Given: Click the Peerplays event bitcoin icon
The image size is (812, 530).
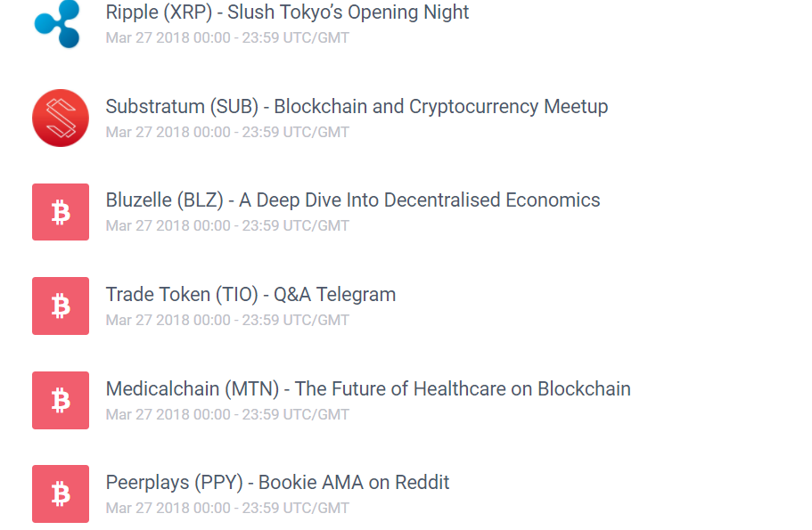Looking at the screenshot, I should click(61, 493).
